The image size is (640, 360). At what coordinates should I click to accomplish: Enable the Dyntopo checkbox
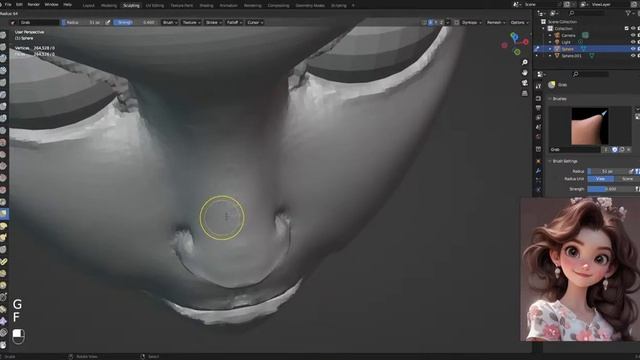[x=457, y=22]
